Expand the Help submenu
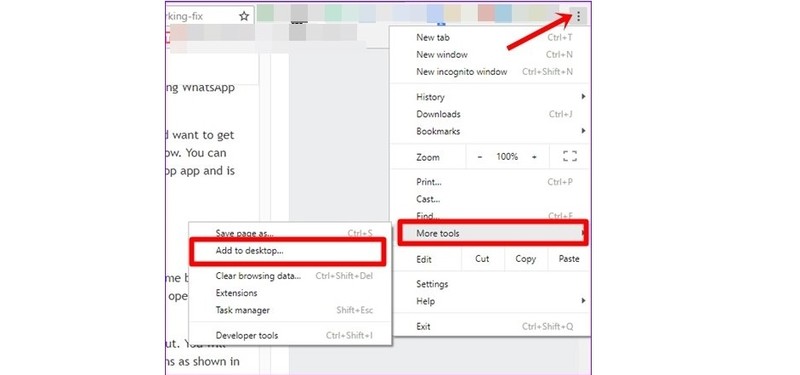800x375 pixels. 490,302
